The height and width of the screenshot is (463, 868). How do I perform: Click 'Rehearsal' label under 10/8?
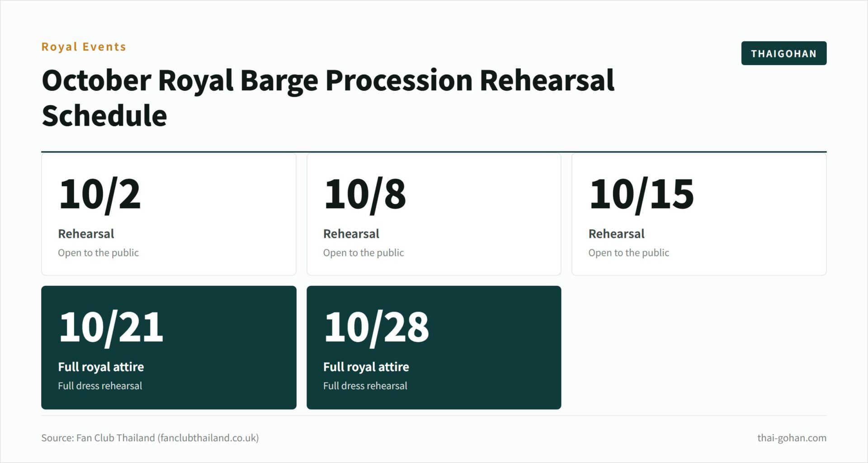pos(351,234)
